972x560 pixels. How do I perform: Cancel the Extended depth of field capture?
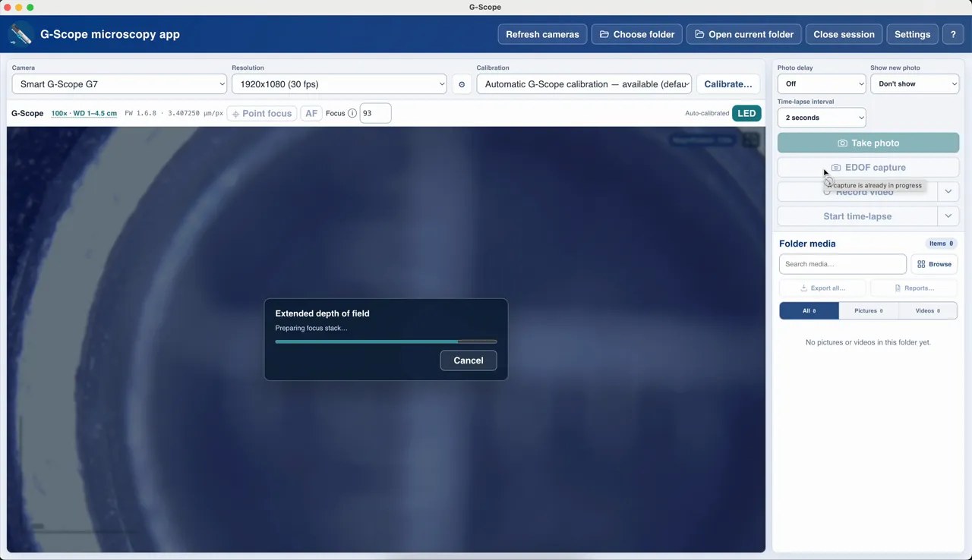click(x=469, y=360)
